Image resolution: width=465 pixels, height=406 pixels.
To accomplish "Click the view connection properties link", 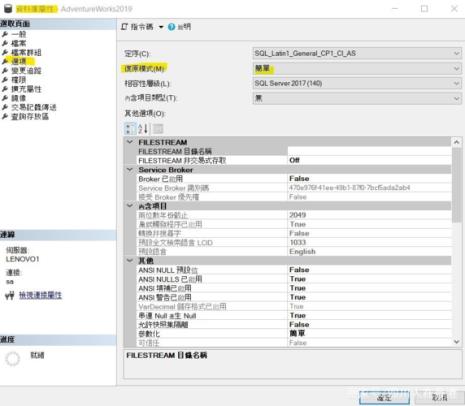I will (x=40, y=295).
